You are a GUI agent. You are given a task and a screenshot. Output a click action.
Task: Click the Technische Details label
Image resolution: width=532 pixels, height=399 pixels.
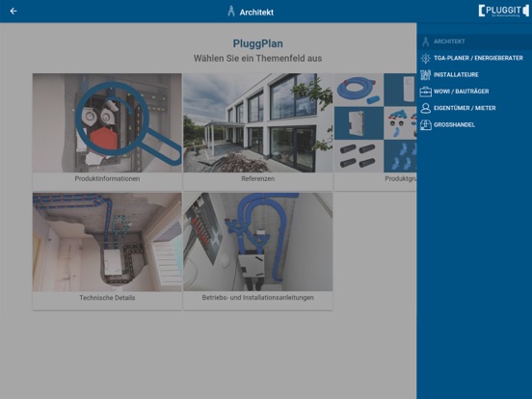[107, 298]
